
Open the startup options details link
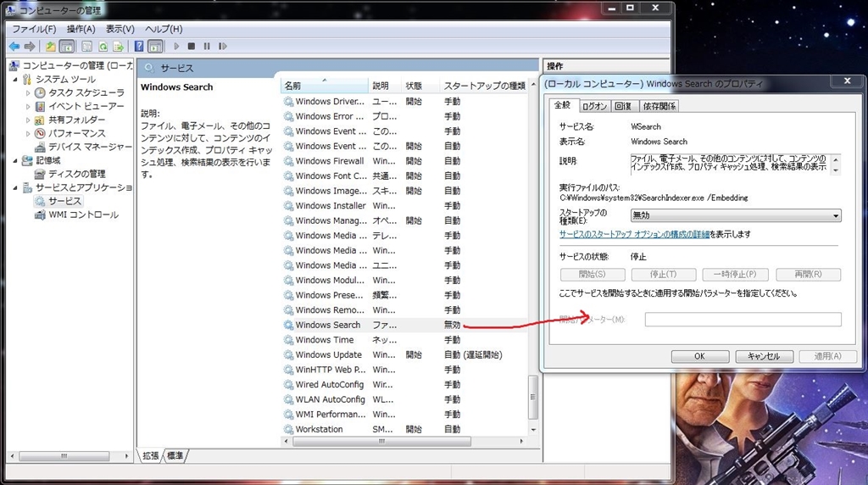pyautogui.click(x=634, y=234)
